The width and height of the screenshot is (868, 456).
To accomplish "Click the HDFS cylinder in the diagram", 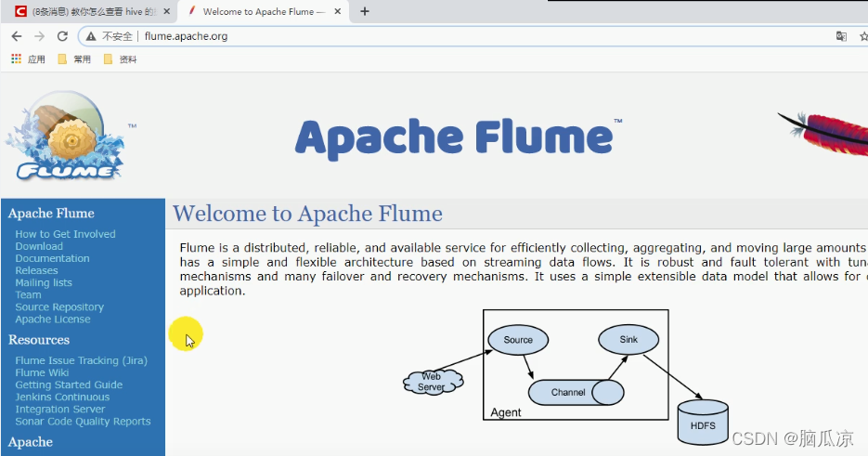I will tap(703, 423).
